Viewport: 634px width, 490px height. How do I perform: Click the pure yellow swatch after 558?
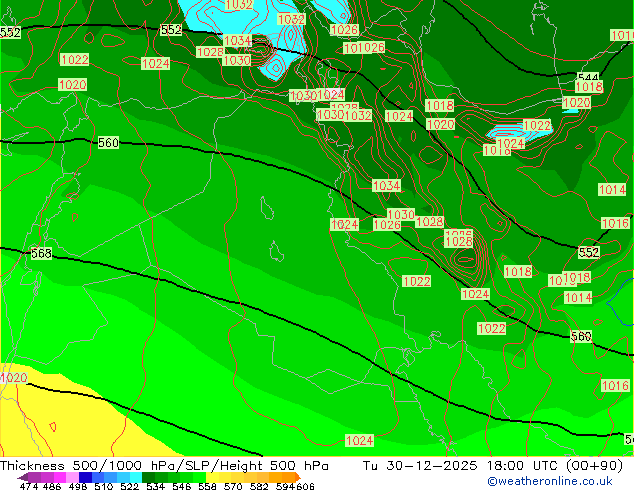[212, 477]
